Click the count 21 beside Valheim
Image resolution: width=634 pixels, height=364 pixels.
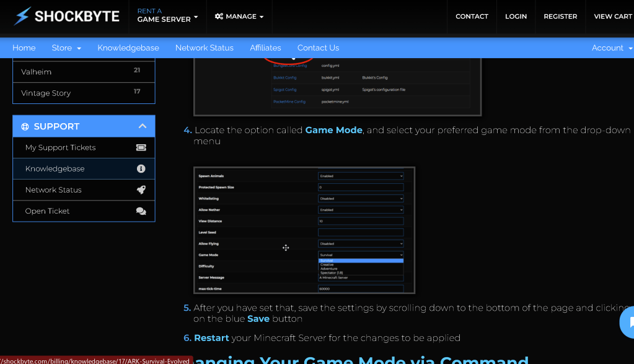point(137,71)
